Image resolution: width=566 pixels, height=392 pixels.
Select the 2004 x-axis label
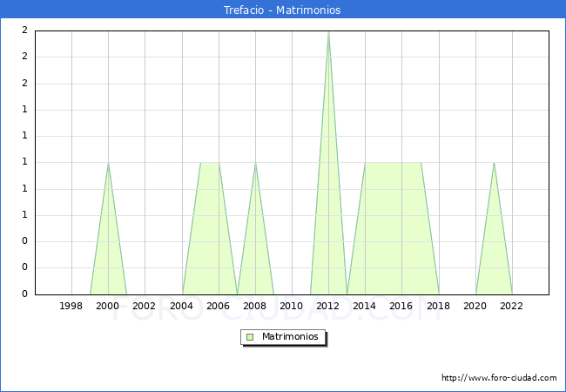pyautogui.click(x=182, y=306)
